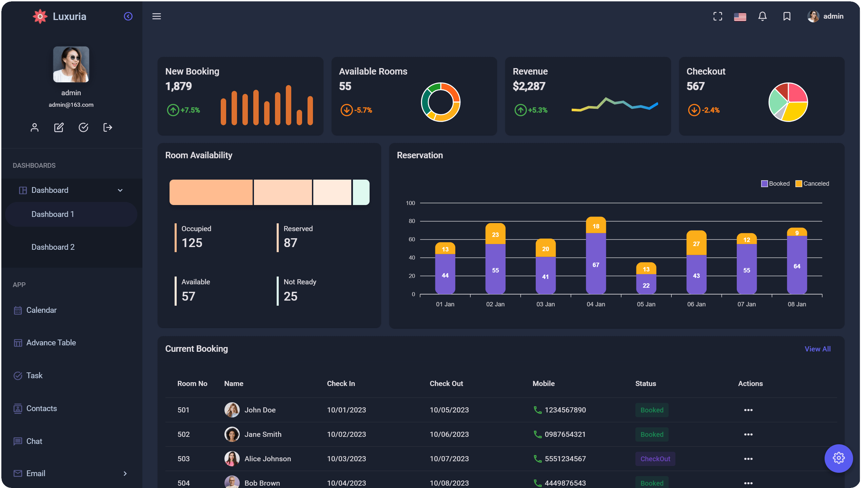Viewport: 868px width, 488px height.
Task: Collapse the sidebar with the circular arrow toggle
Action: point(128,16)
